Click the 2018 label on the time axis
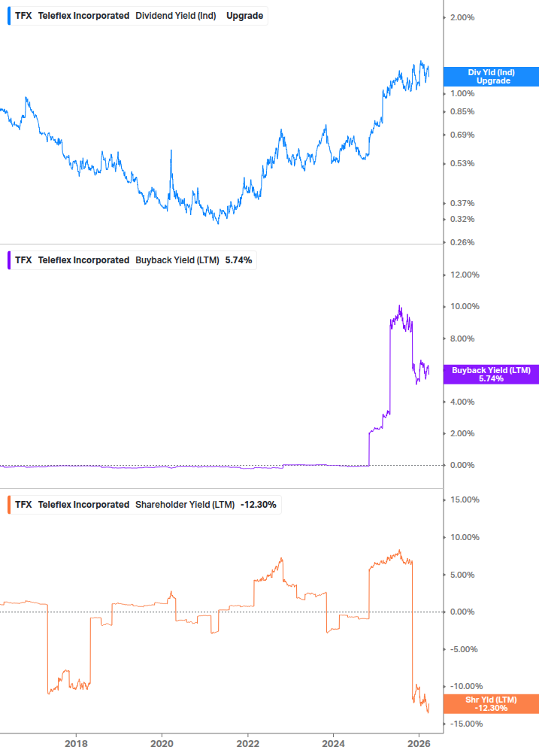 pos(76,743)
